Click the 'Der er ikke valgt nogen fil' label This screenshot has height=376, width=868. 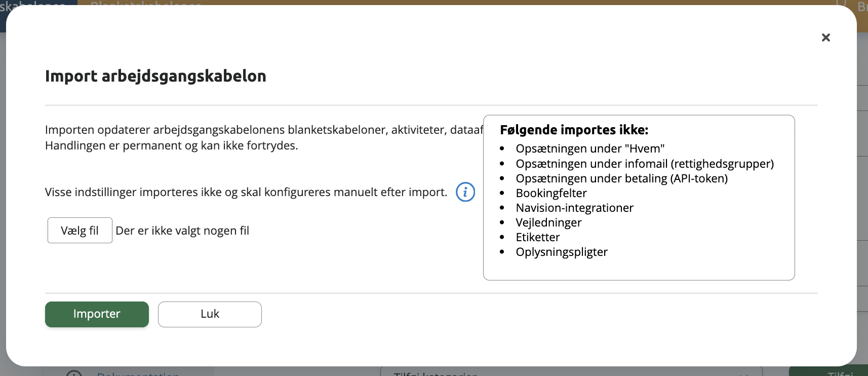click(x=182, y=231)
